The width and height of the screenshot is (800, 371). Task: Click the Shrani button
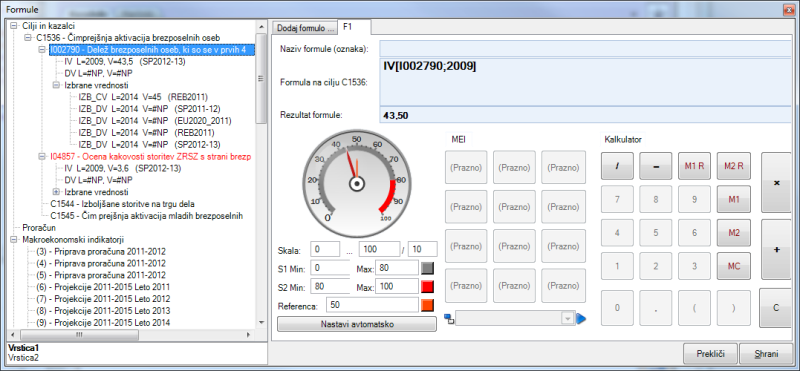[766, 354]
